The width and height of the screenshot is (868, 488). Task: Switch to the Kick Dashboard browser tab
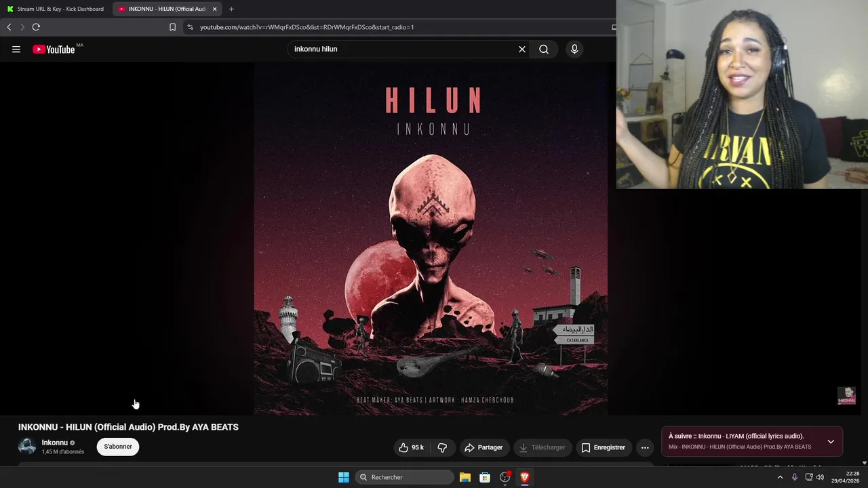[56, 9]
